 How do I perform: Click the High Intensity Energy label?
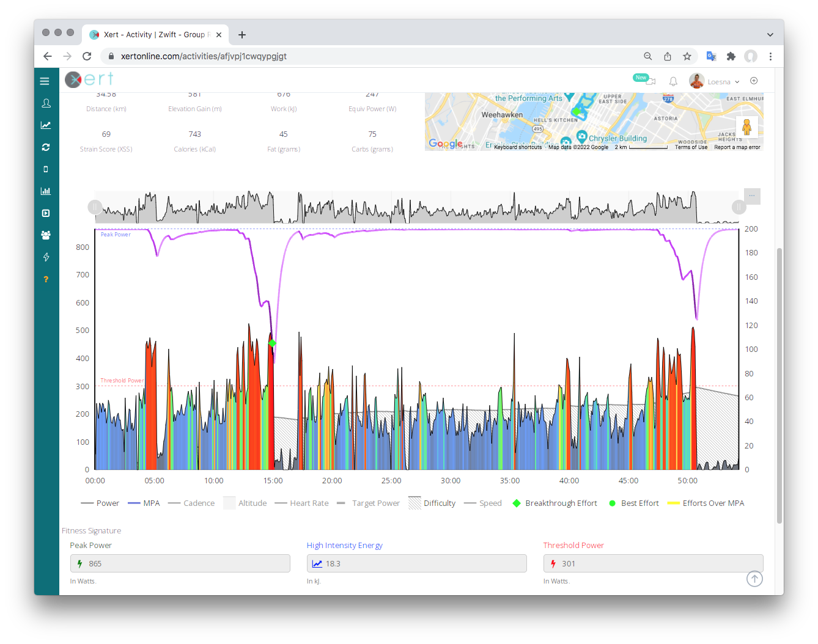tap(345, 546)
